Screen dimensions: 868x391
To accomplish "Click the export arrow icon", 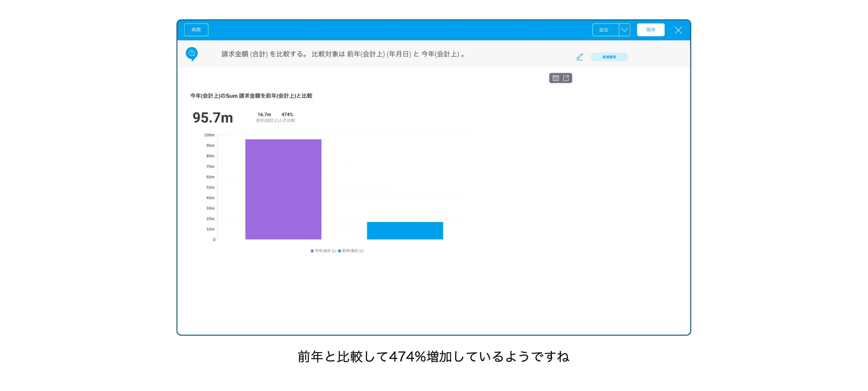I will (566, 78).
